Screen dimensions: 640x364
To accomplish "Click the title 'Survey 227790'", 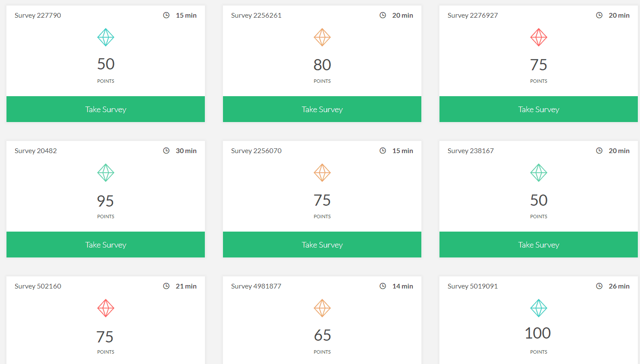I will tap(38, 16).
